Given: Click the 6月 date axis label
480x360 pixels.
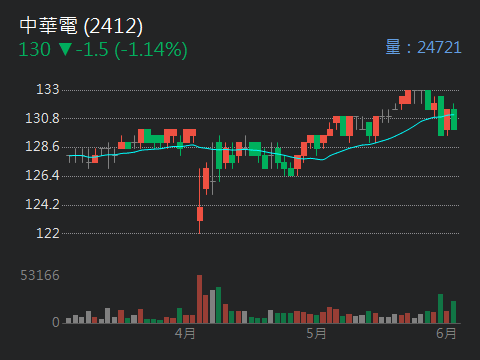Looking at the screenshot, I should point(446,333).
